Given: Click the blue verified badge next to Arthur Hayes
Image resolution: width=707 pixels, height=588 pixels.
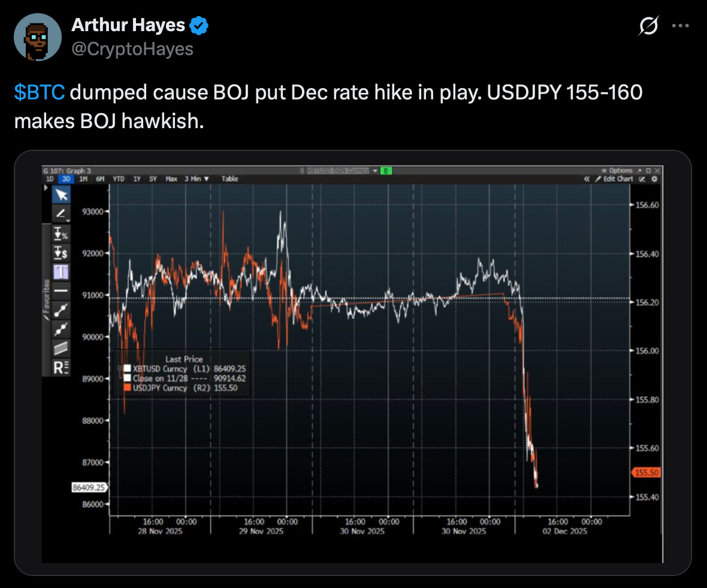Looking at the screenshot, I should tap(199, 25).
